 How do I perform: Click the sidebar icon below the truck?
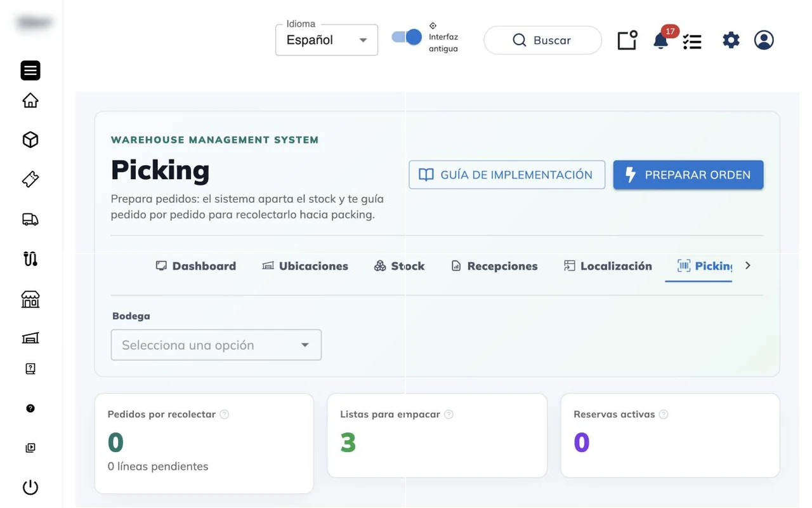point(30,258)
